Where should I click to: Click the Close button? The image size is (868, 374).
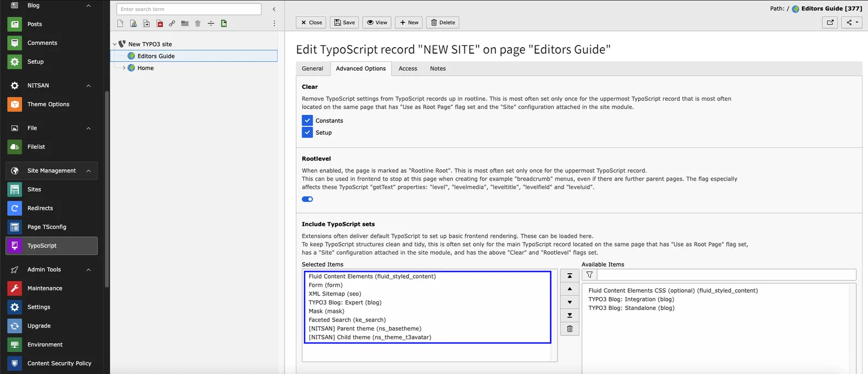click(311, 22)
